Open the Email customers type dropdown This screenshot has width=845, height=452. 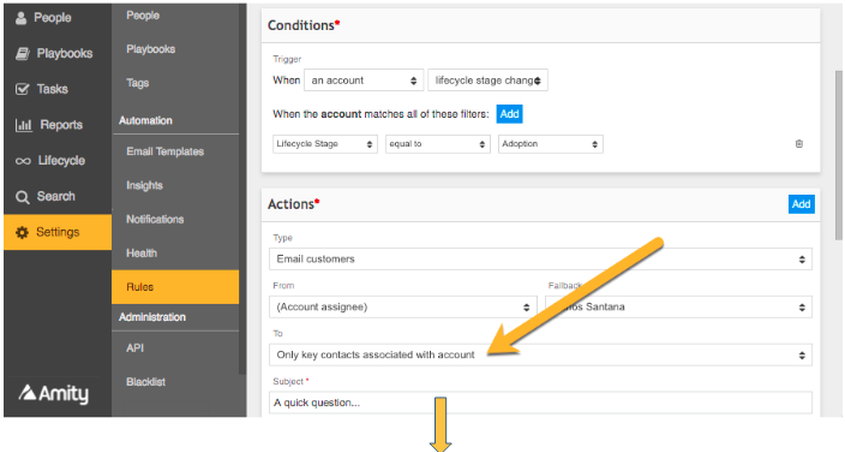click(x=540, y=259)
